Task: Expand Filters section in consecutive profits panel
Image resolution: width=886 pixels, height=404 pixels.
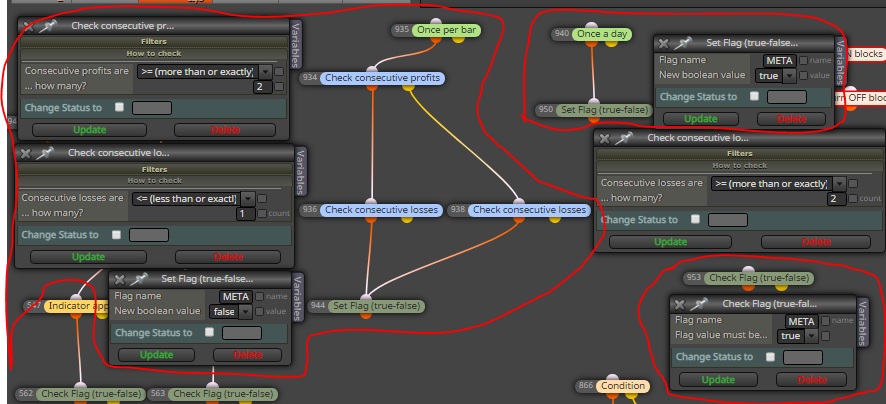Action: (154, 41)
